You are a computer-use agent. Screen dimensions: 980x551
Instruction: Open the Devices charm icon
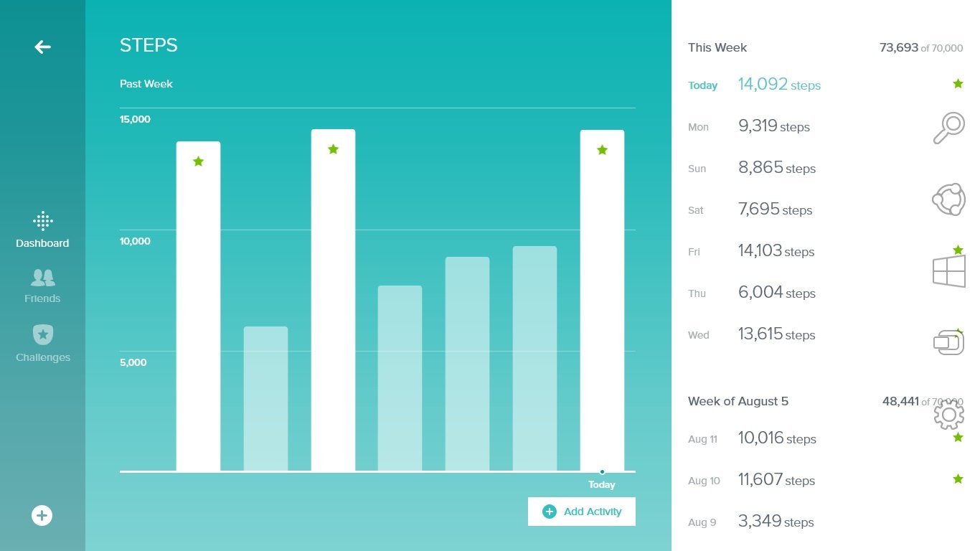(948, 342)
